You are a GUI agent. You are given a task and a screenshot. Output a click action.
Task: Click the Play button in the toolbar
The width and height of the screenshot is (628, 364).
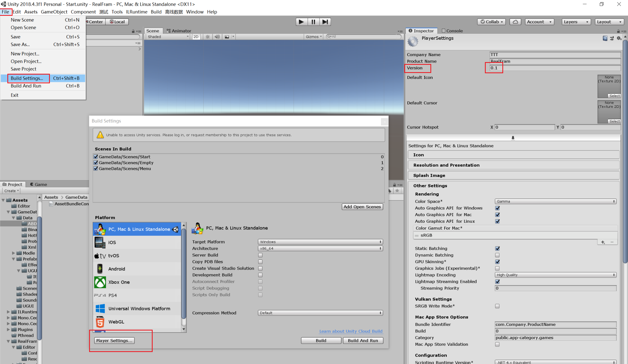(x=301, y=22)
